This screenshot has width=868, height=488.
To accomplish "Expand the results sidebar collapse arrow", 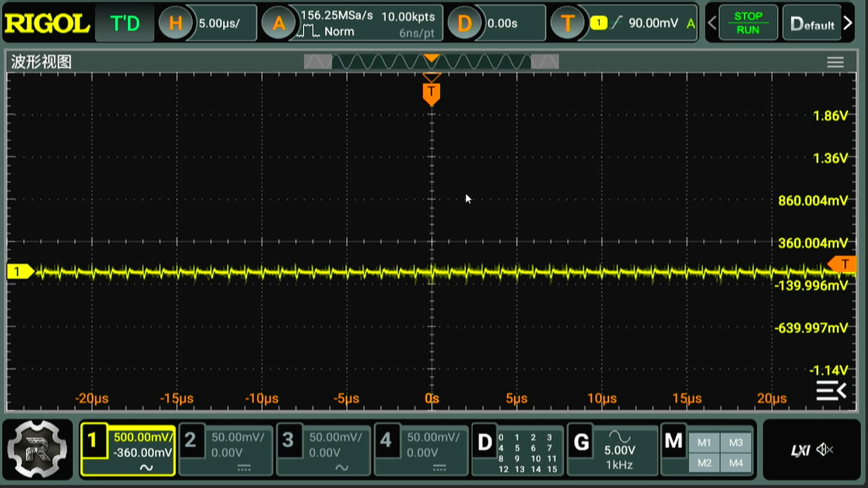I will point(831,391).
